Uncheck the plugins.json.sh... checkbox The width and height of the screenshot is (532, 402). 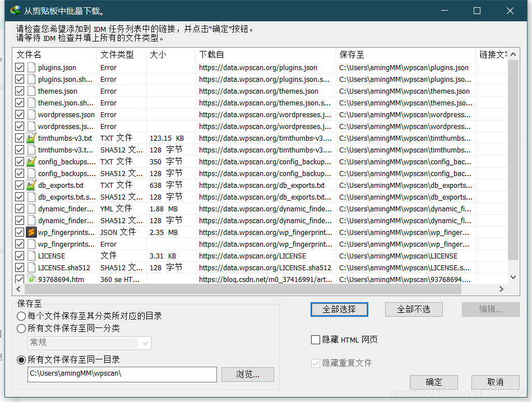point(20,80)
